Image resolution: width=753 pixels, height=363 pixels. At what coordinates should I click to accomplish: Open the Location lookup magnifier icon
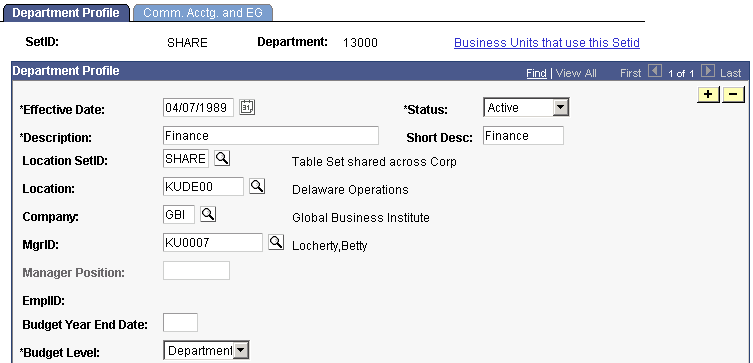[x=257, y=186]
